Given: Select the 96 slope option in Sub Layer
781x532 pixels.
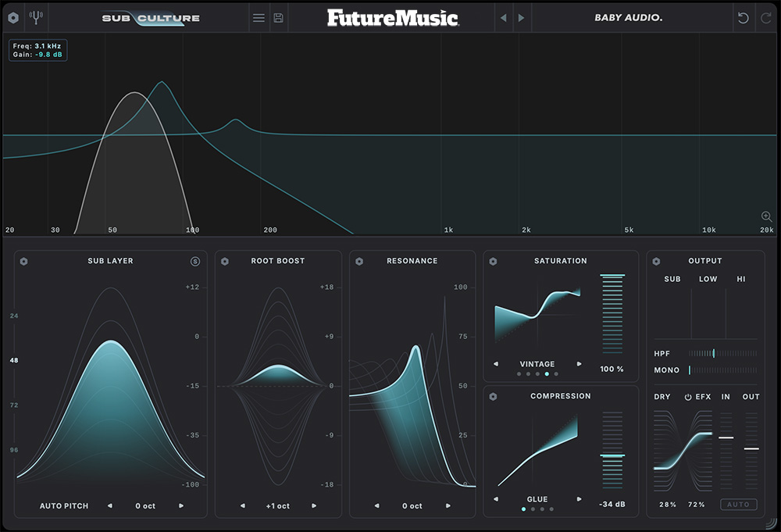Looking at the screenshot, I should (x=14, y=450).
